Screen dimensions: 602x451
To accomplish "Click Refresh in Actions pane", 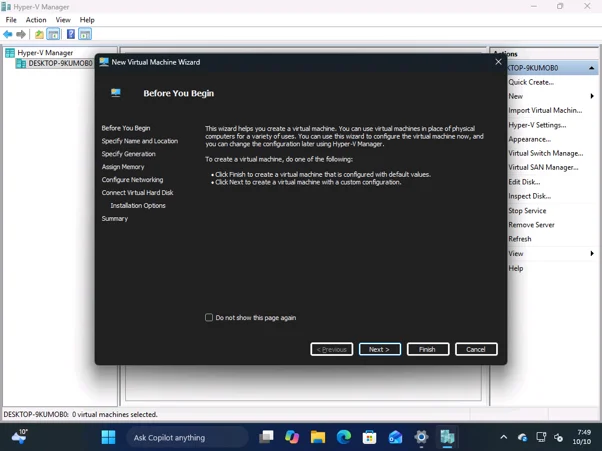I will coord(520,239).
